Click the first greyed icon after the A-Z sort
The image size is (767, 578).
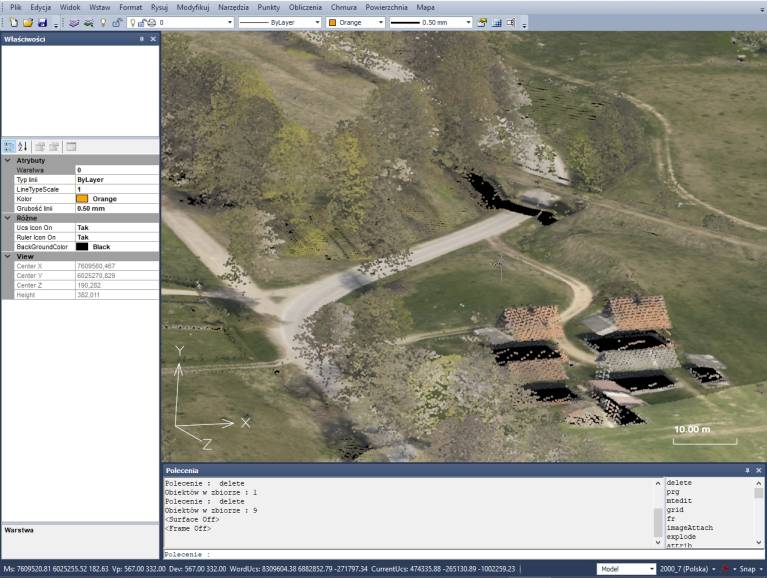click(40, 146)
